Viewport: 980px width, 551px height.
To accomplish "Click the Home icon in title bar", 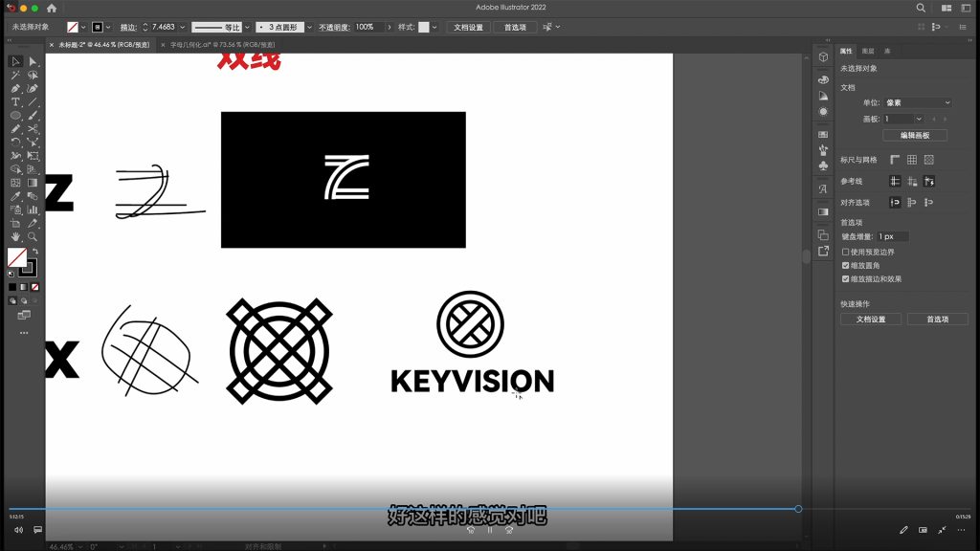I will 52,8.
